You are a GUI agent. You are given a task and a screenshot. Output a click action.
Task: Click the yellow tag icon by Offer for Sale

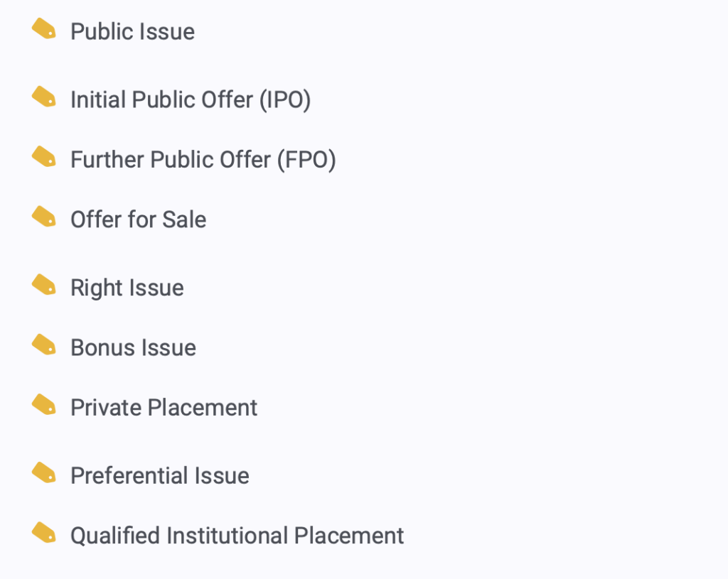click(43, 217)
